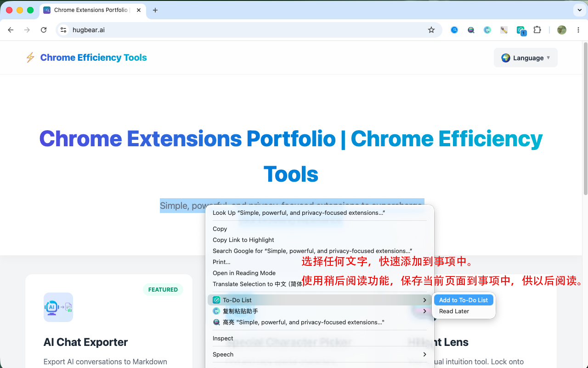
Task: Expand the Speech submenu arrow
Action: (x=424, y=354)
